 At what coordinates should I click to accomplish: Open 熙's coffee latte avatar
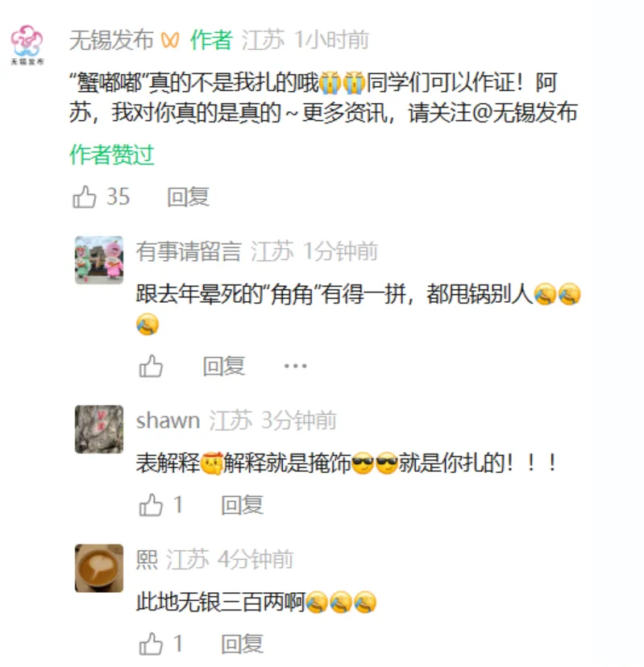(x=99, y=568)
